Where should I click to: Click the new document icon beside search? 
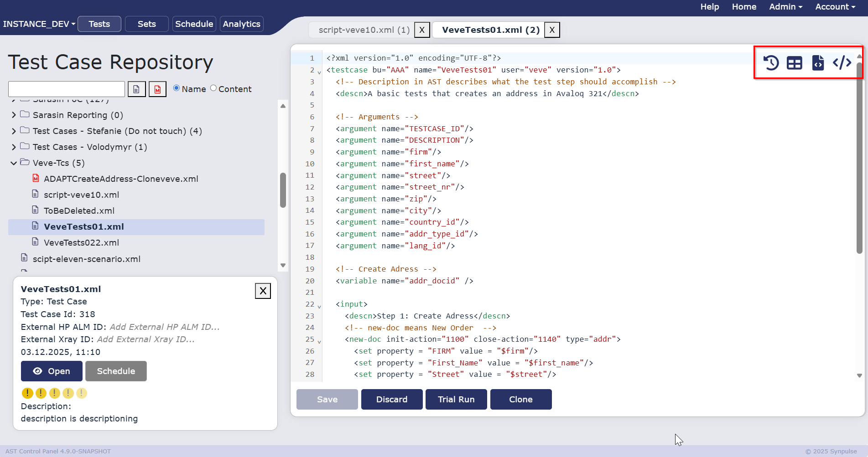136,89
